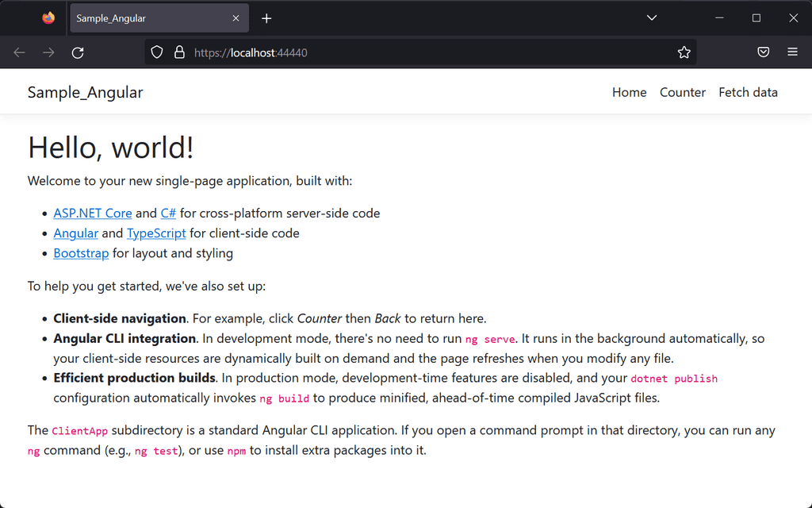Reload the page
Image resolution: width=812 pixels, height=508 pixels.
pyautogui.click(x=77, y=52)
